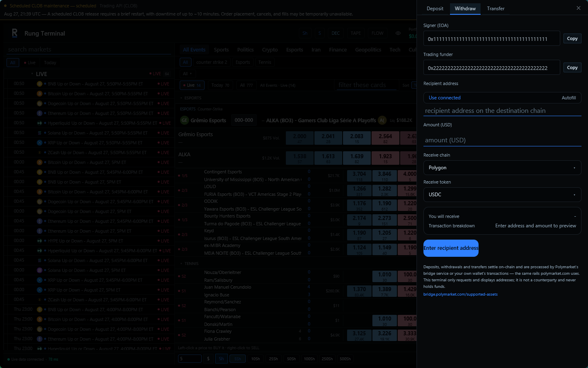The height and width of the screenshot is (368, 588).
Task: Copy the Trading funder address
Action: pos(572,67)
